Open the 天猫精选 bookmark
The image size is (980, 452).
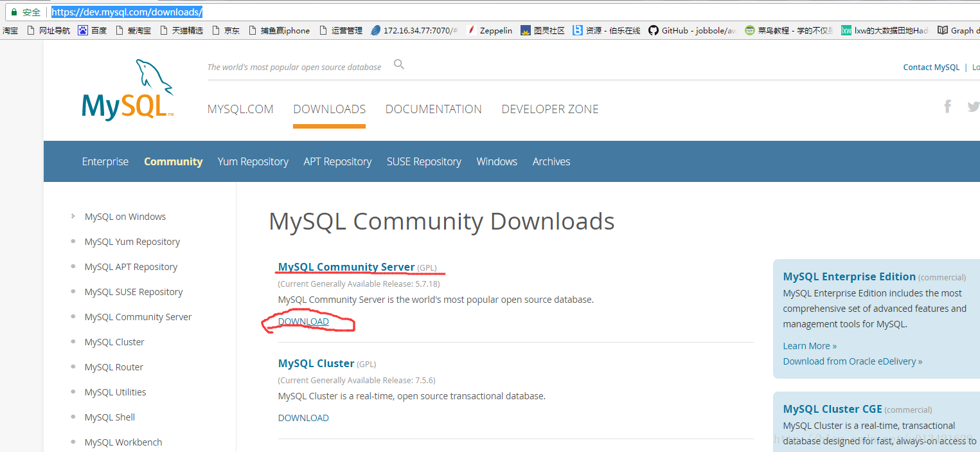click(x=181, y=30)
